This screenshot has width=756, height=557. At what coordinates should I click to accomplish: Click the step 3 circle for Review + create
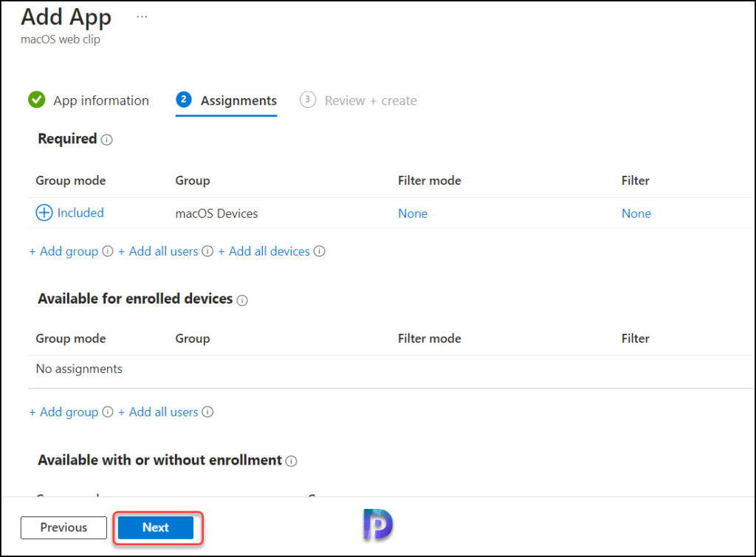[308, 99]
